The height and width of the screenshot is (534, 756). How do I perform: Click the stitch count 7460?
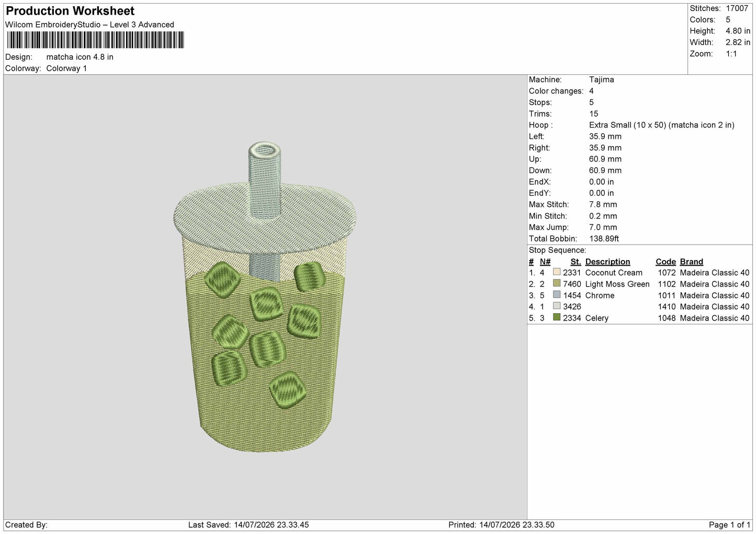(572, 284)
